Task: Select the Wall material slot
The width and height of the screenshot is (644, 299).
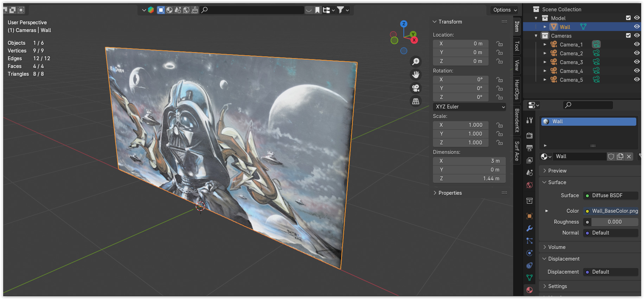Action: (588, 122)
